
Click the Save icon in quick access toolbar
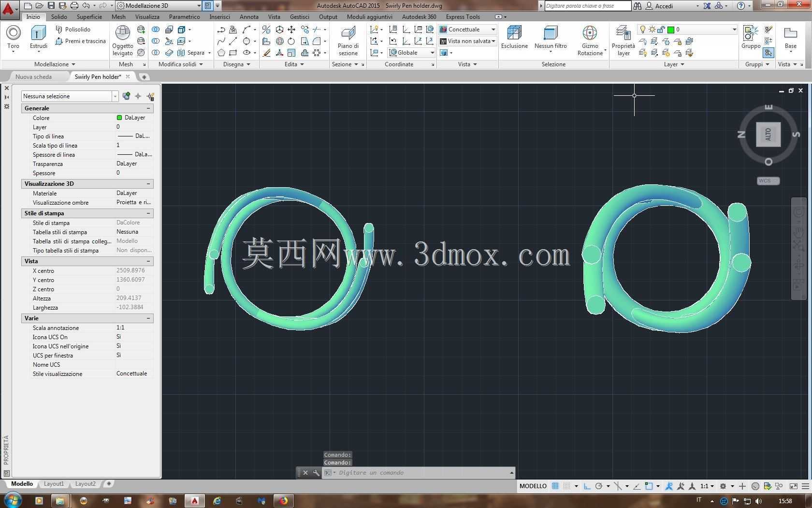point(51,6)
